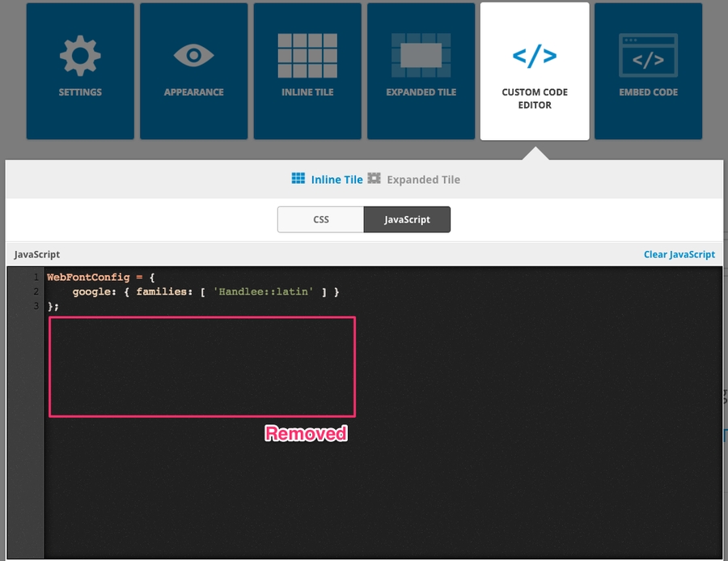Click line number 3 in the gutter
Screen dimensions: 728x561
pyautogui.click(x=36, y=306)
